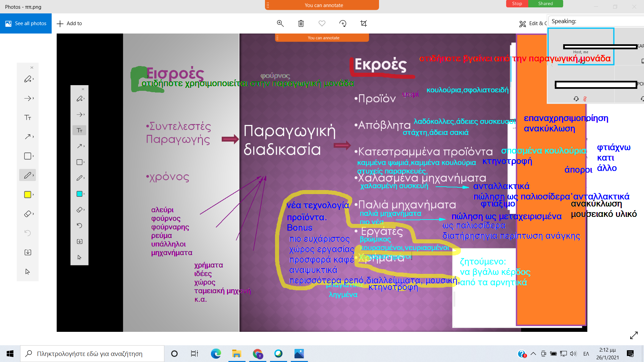Show hidden system tray icons chevron
Viewport: 644px width, 362px height.
[533, 354]
